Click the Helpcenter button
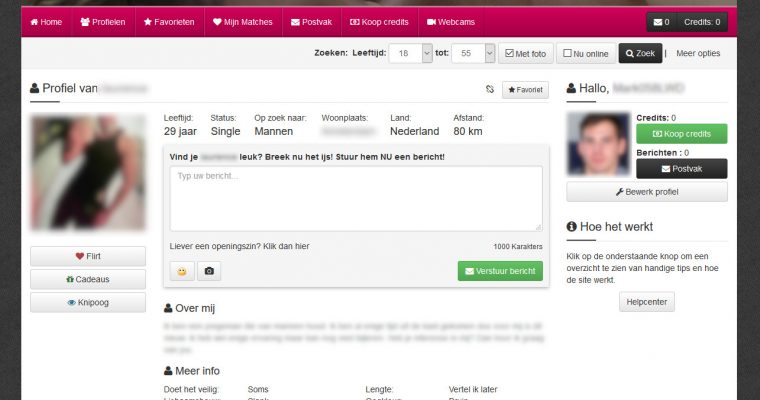This screenshot has height=400, width=760. tap(646, 301)
